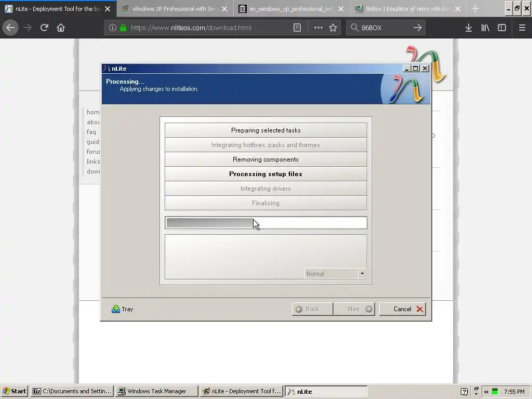532x399 pixels.
Task: Select the Preparing selected tasks step
Action: click(x=266, y=130)
